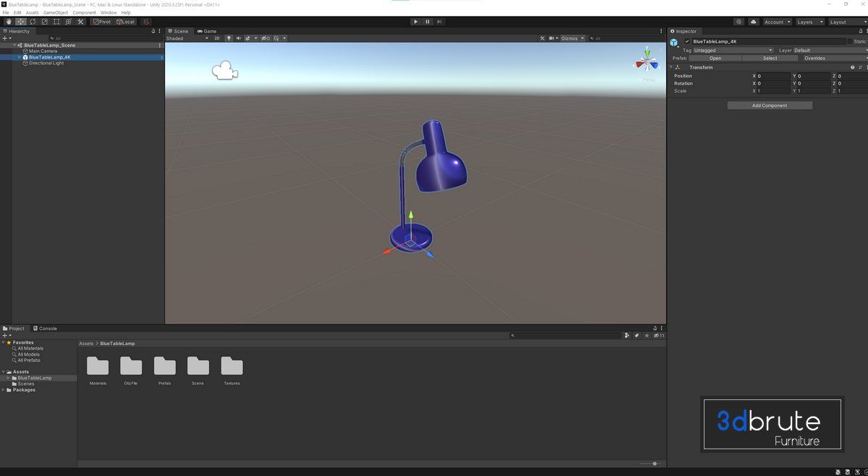The height and width of the screenshot is (476, 868).
Task: Select the Rotate tool
Action: 33,22
